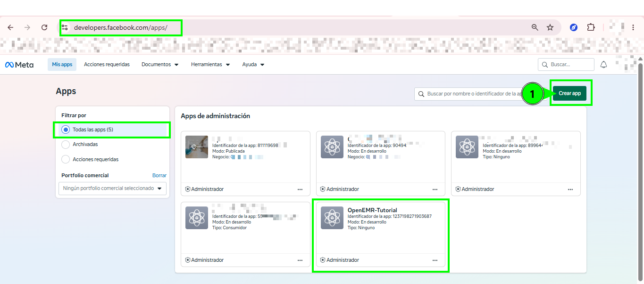Open options menu for Consumidor type app

[x=300, y=260]
